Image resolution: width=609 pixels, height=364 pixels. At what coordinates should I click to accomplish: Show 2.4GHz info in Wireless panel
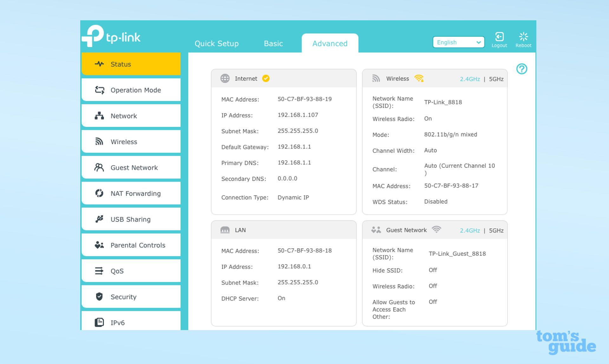click(470, 79)
